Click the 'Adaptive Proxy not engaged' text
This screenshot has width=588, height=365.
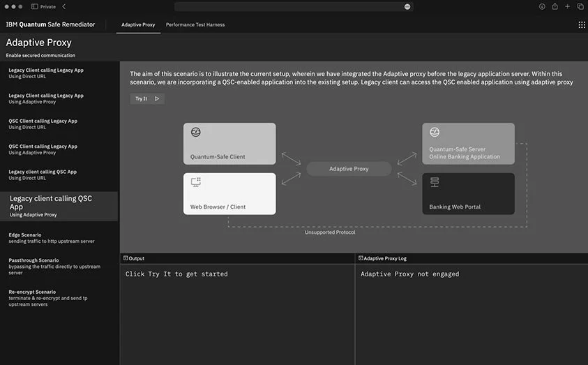coord(410,274)
